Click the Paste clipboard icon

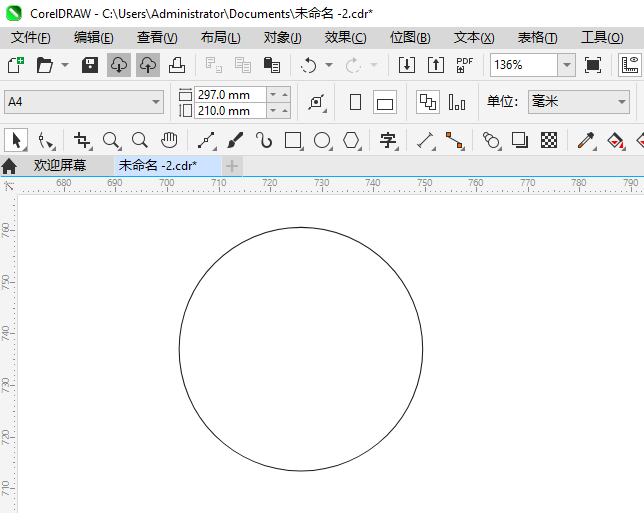[x=271, y=65]
